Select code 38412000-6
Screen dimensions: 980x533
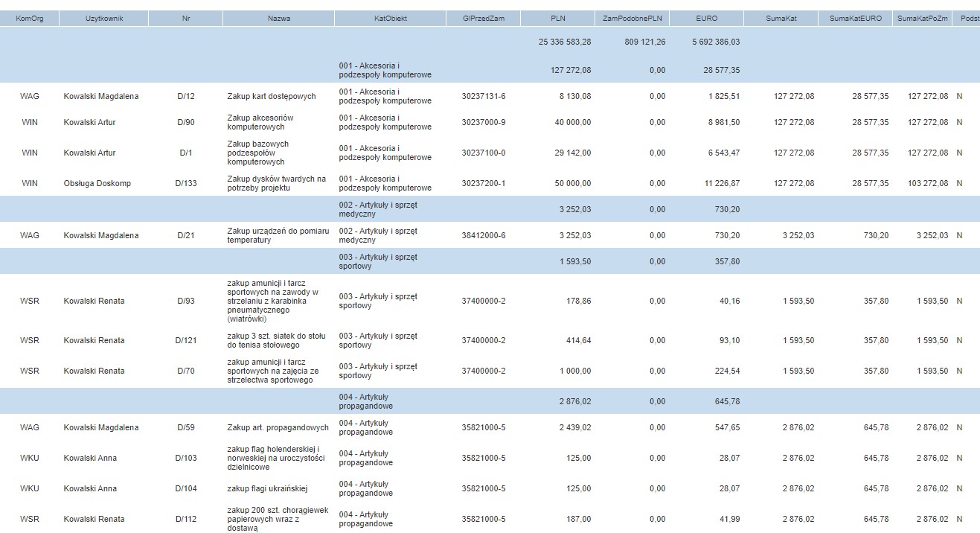tap(484, 235)
